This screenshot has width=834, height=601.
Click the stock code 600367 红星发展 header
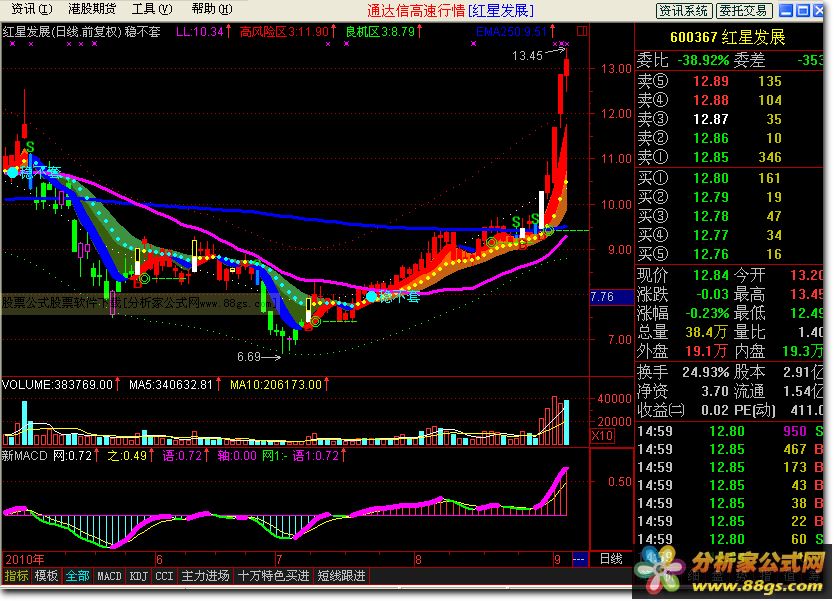coord(727,37)
